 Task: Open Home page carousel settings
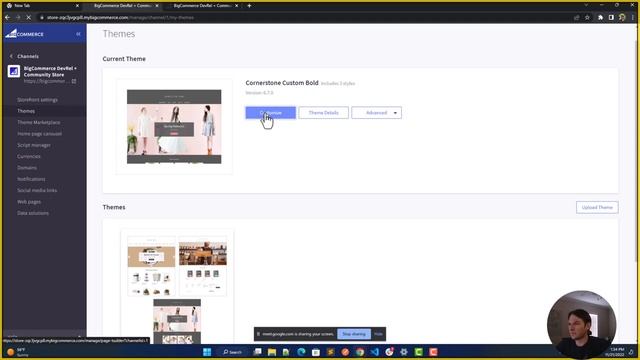(40, 134)
